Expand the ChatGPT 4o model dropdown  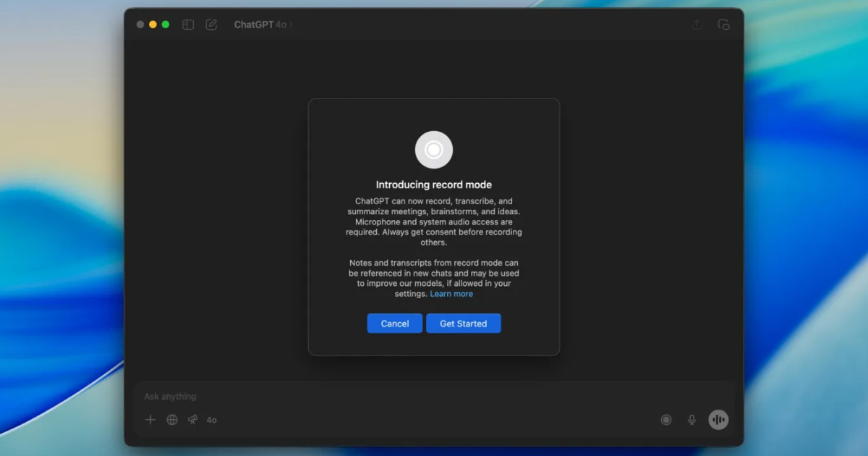point(260,25)
